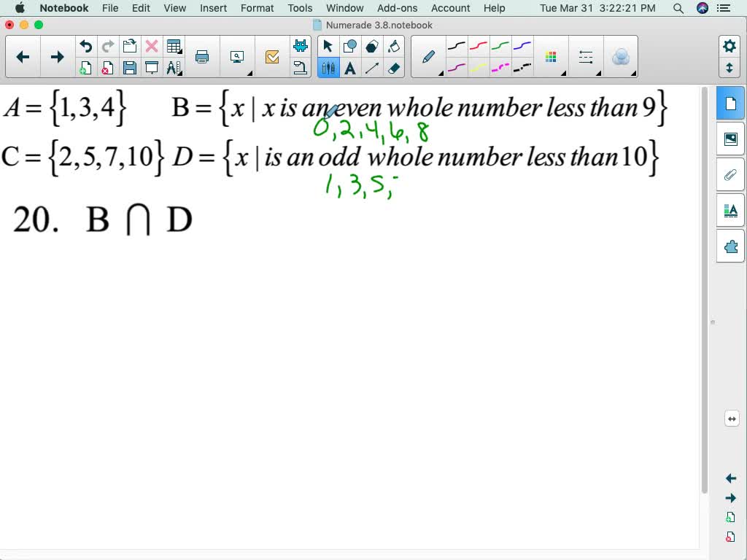Save the Numerade 3.8 notebook
Screen dimensions: 747x560
coord(130,68)
